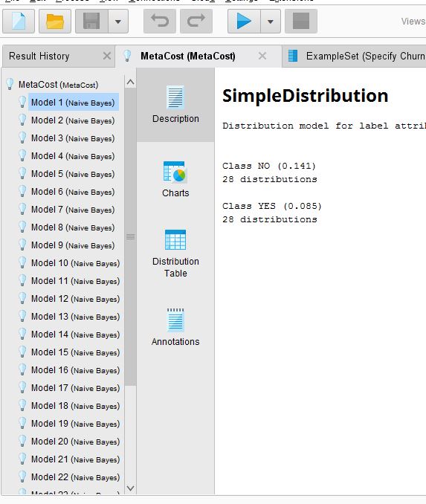Select Model 11 (Naive Bayes)

(76, 281)
